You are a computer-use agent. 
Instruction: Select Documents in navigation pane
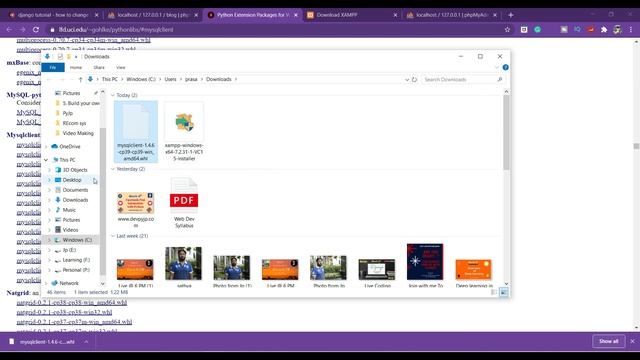point(75,190)
